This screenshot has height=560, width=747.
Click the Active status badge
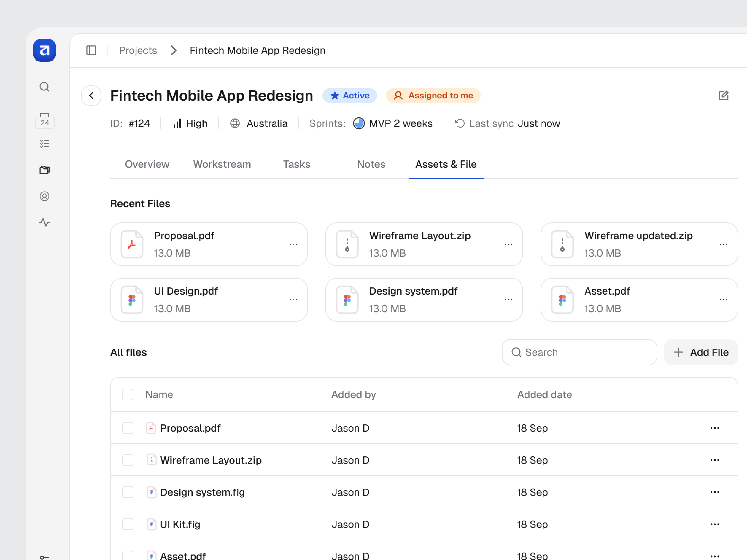coord(349,96)
